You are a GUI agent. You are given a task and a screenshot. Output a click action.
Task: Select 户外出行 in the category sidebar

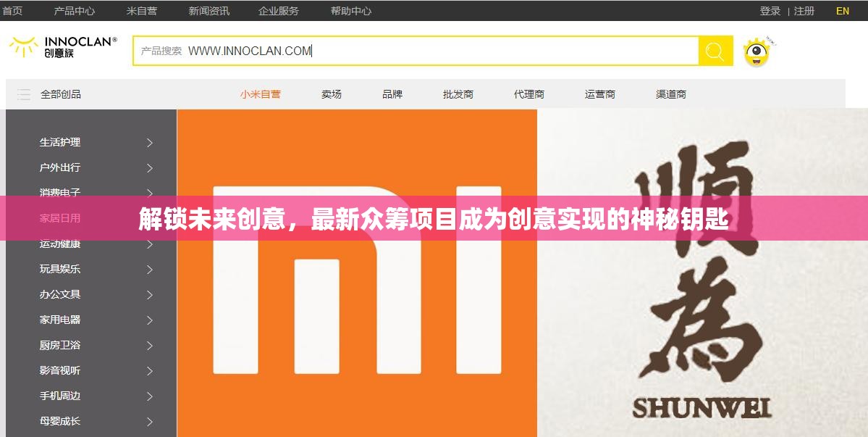[x=60, y=167]
